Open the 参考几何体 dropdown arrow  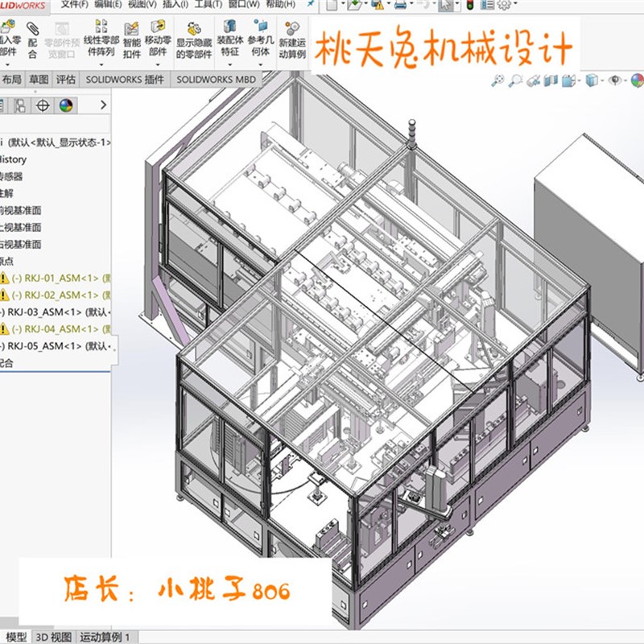tap(259, 64)
